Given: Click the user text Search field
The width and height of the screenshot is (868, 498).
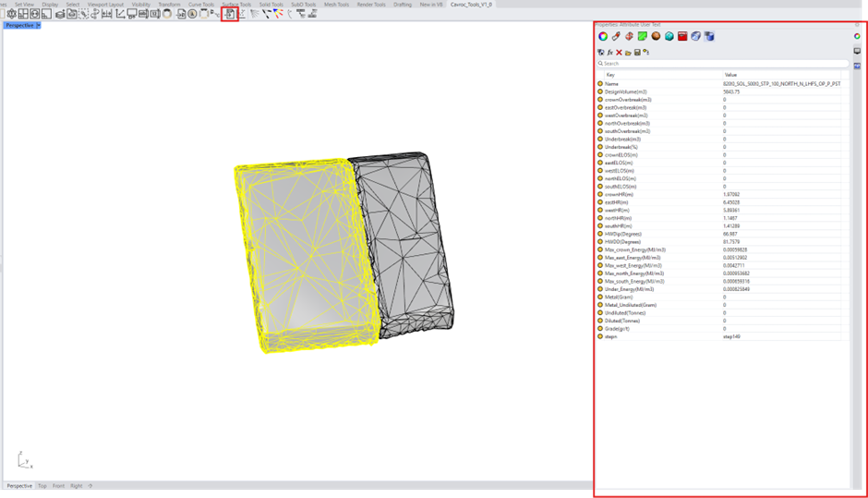Looking at the screenshot, I should click(722, 64).
